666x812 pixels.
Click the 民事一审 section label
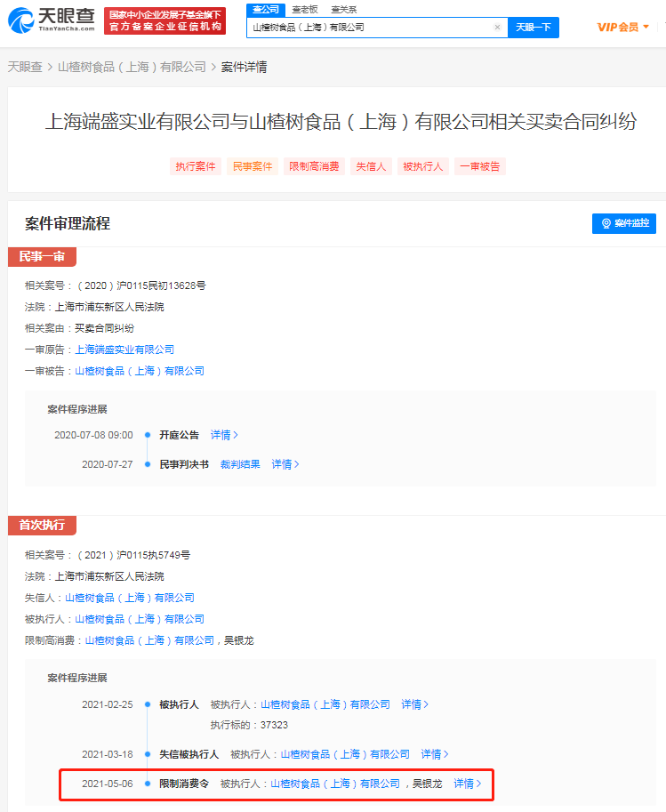point(42,256)
